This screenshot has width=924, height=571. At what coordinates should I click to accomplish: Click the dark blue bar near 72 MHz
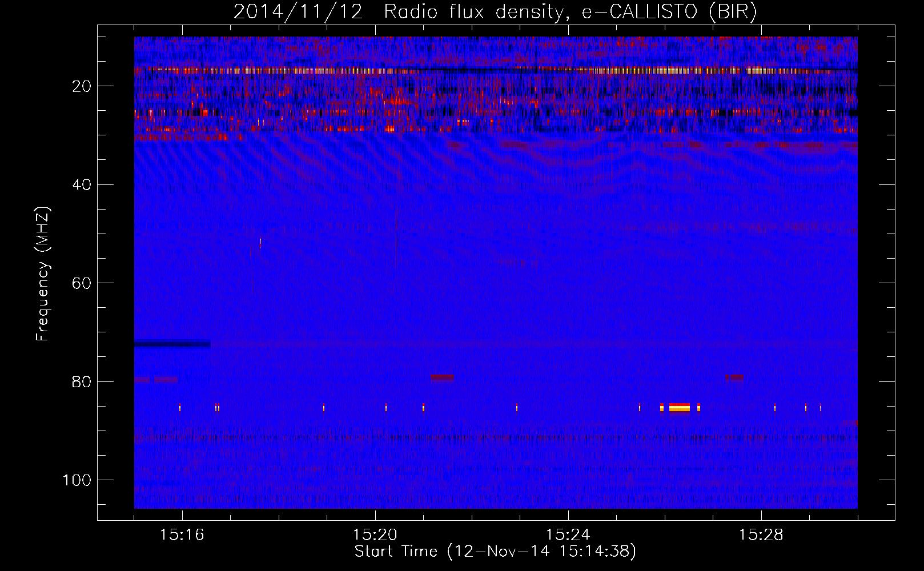172,344
